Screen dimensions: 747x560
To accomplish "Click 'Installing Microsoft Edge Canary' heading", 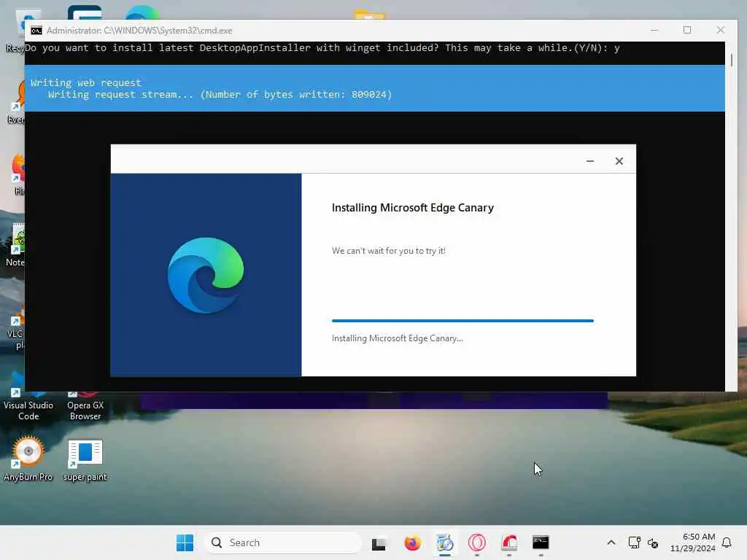I will [x=413, y=208].
